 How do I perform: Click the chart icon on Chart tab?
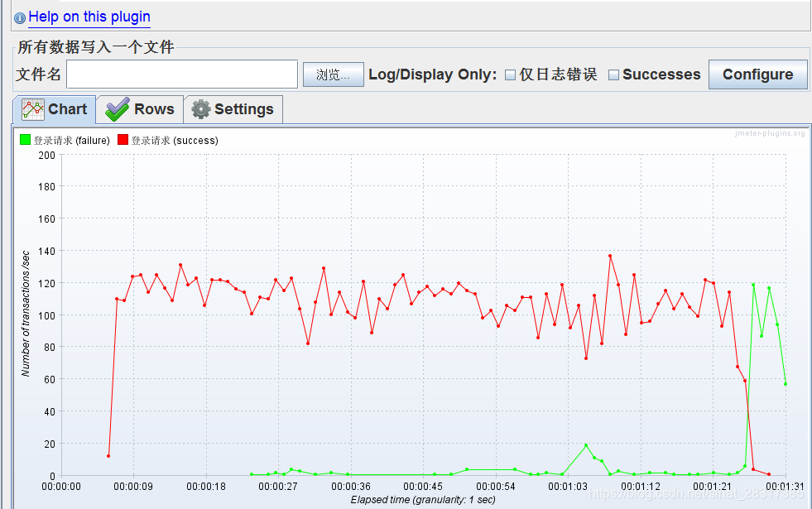pos(33,109)
